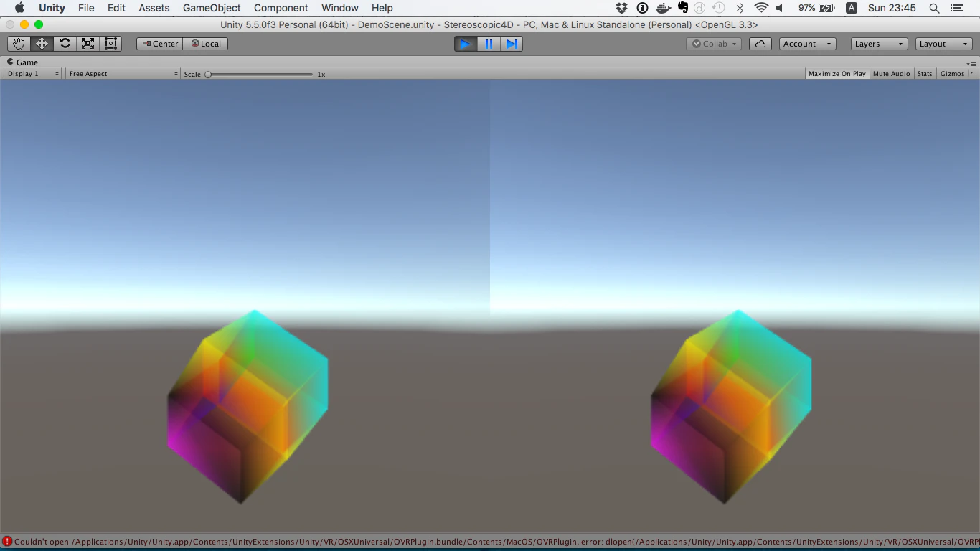This screenshot has height=551, width=980.
Task: Open Bluetooth status menu
Action: click(740, 8)
